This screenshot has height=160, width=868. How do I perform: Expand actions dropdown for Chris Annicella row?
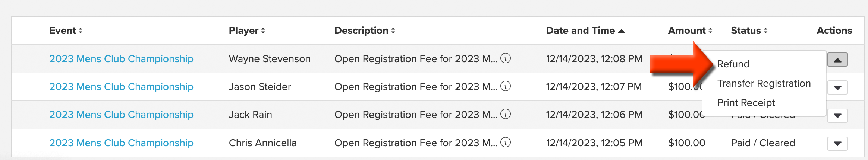coord(837,144)
